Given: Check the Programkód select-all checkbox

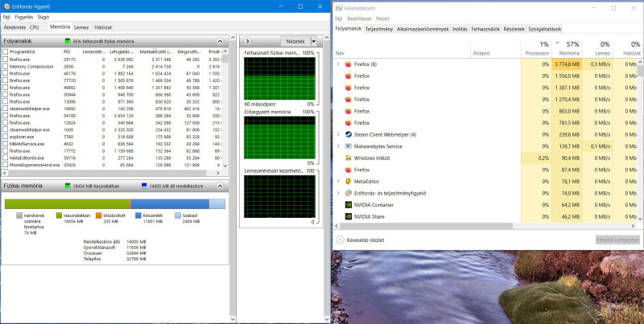Looking at the screenshot, I should (6, 51).
